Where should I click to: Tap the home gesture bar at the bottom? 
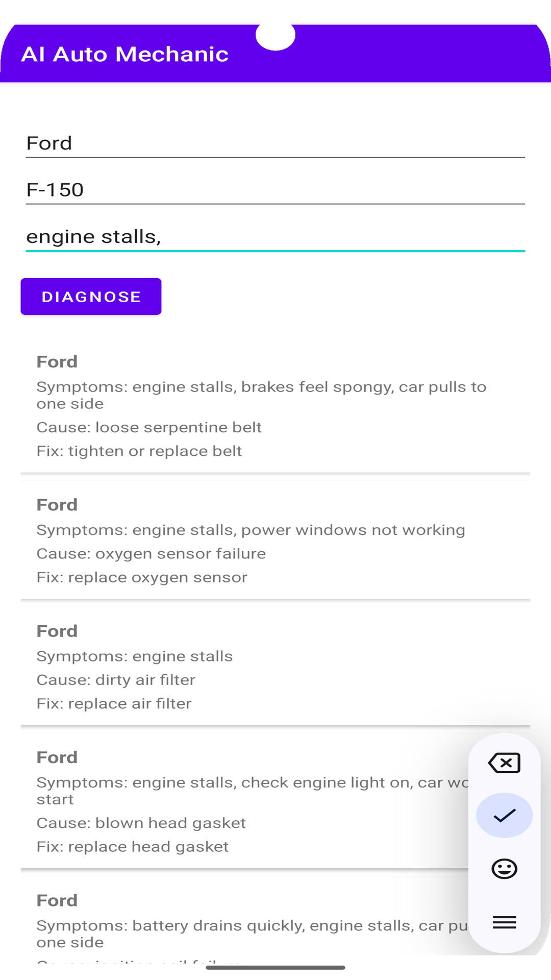point(275,967)
